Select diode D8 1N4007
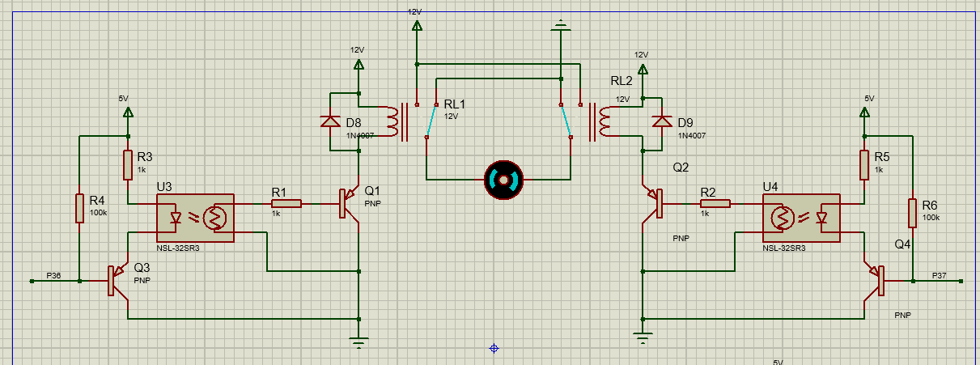 pos(330,121)
